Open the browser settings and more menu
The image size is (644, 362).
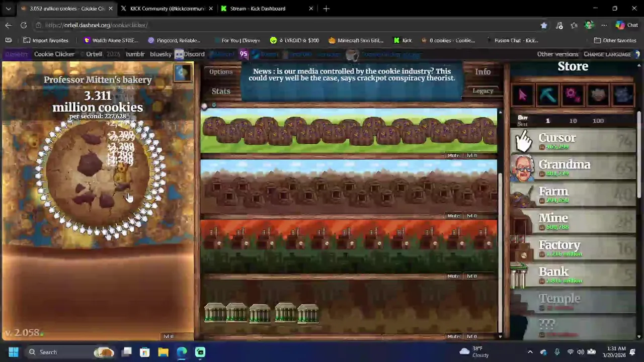point(604,25)
